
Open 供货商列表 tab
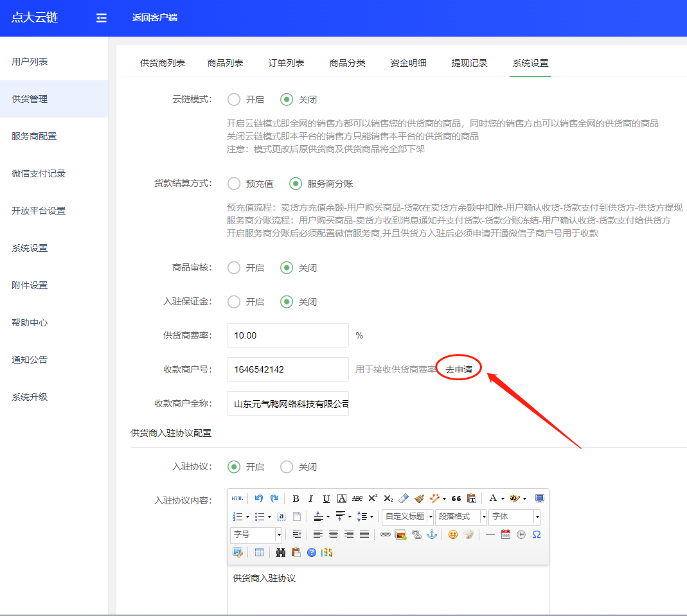coord(163,63)
